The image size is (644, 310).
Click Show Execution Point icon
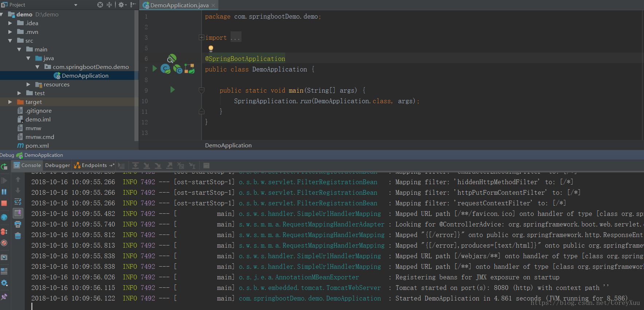[x=121, y=166]
